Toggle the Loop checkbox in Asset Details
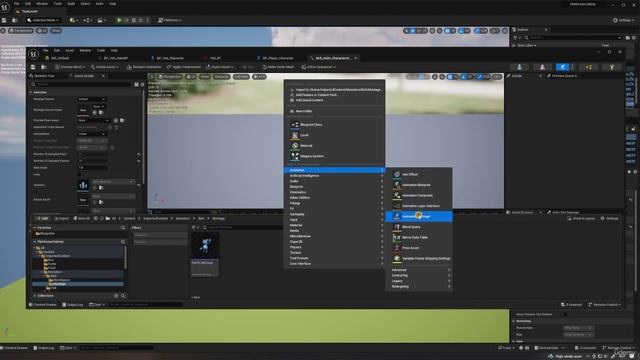Screen dimensions: 640x360 click(79, 174)
